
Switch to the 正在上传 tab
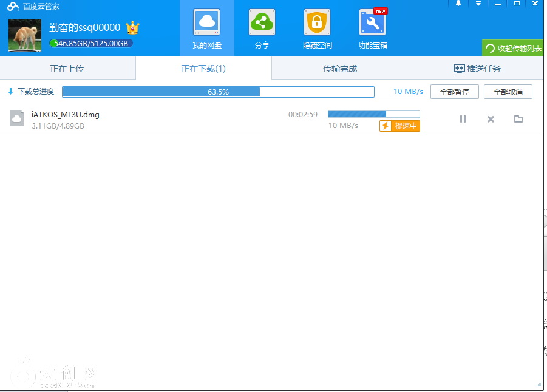coord(67,69)
